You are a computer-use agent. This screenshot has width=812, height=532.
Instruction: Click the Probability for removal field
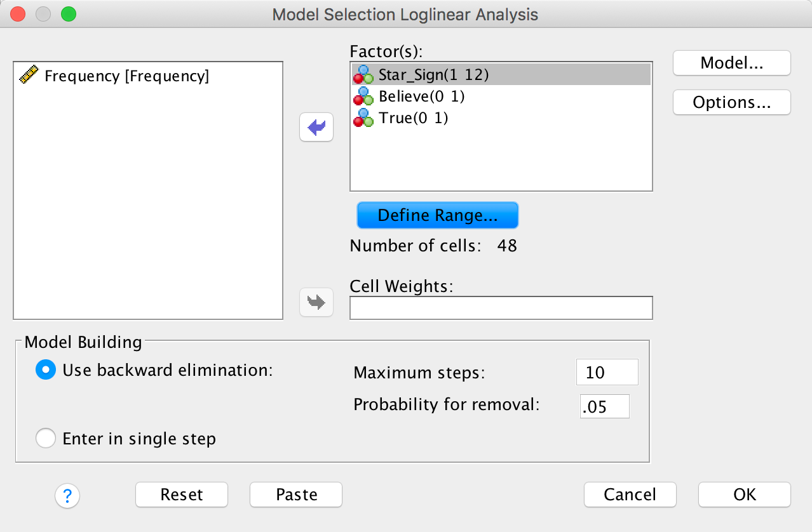604,406
